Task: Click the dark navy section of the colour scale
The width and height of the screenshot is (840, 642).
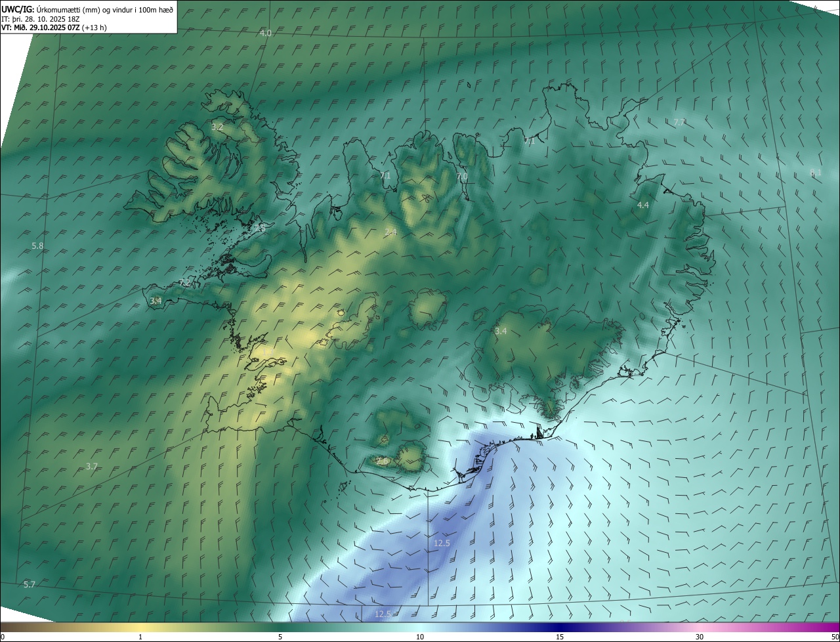Action: click(x=560, y=627)
